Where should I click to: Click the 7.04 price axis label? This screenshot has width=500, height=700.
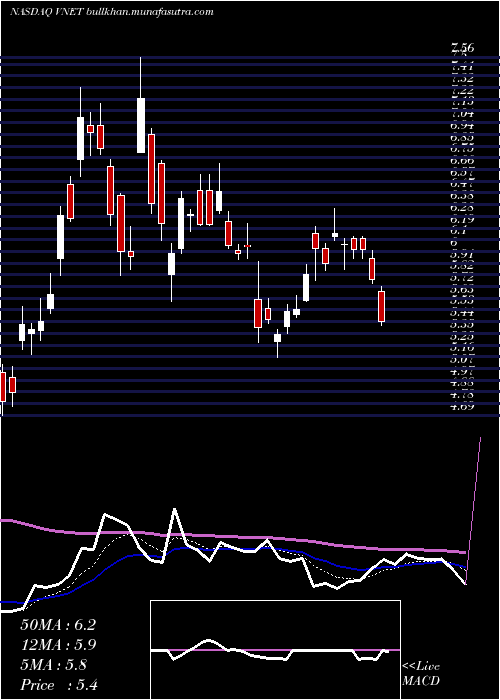click(462, 114)
